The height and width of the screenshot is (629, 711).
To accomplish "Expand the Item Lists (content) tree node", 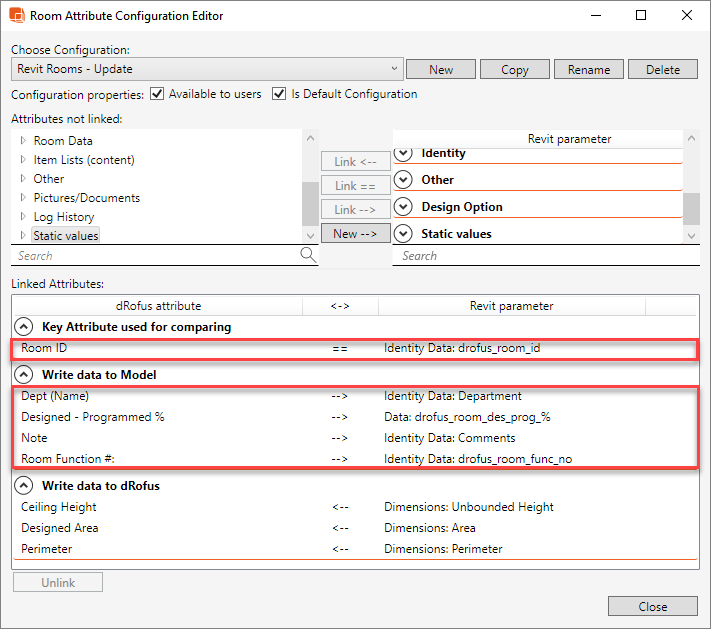I will [x=23, y=160].
